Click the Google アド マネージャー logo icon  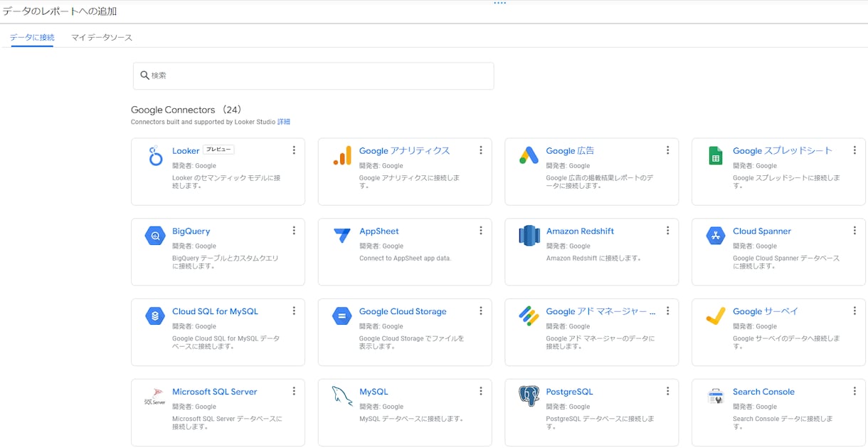click(x=529, y=316)
